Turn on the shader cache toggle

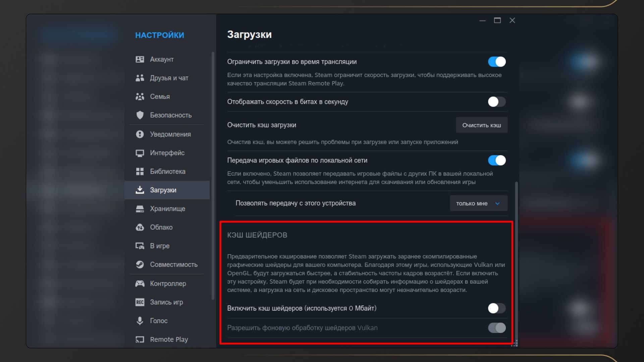(x=496, y=308)
